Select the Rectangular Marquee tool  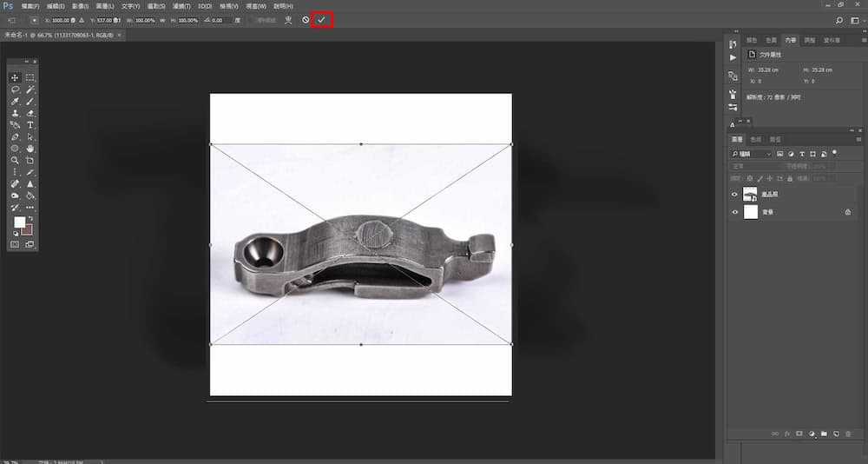(30, 77)
